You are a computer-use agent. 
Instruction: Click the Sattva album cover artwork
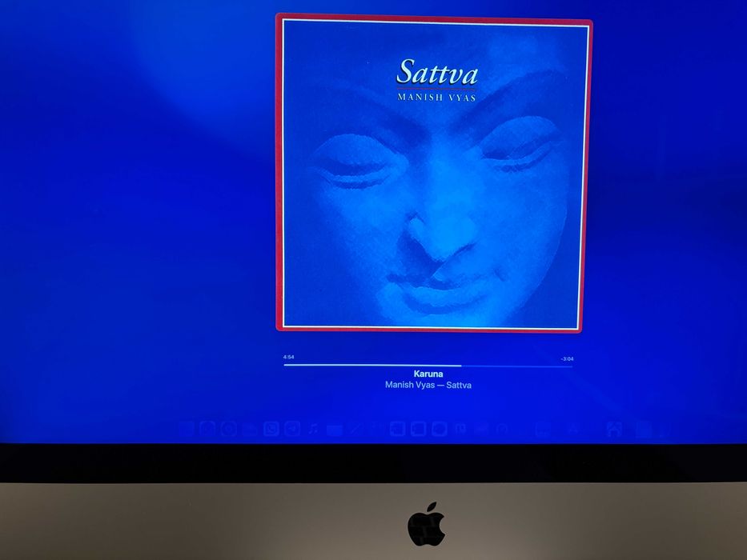tap(434, 173)
